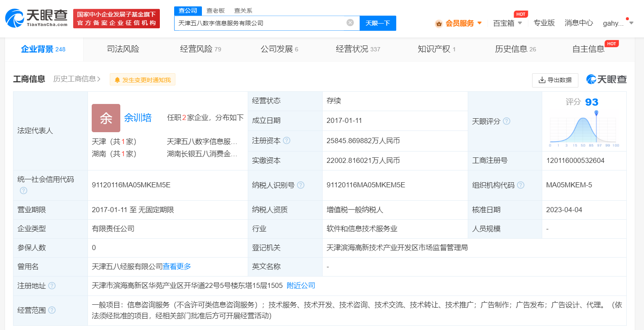Click help icon under 统一社会信用代码
The height and width of the screenshot is (330, 644).
[24, 191]
